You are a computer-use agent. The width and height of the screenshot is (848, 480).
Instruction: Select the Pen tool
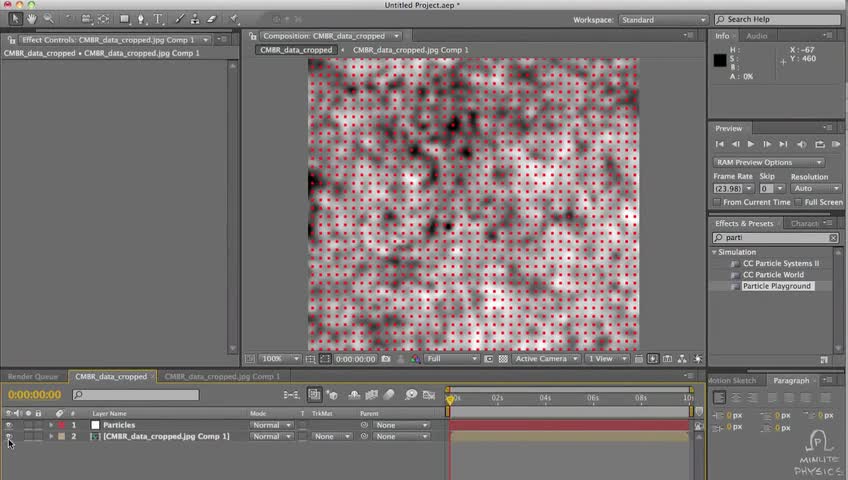pyautogui.click(x=141, y=19)
